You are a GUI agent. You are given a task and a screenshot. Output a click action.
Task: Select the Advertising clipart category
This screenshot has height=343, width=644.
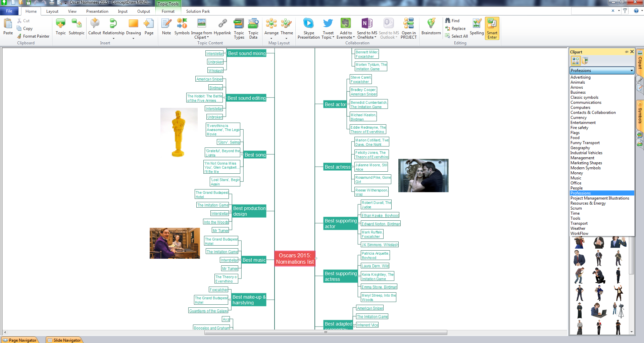(x=581, y=77)
